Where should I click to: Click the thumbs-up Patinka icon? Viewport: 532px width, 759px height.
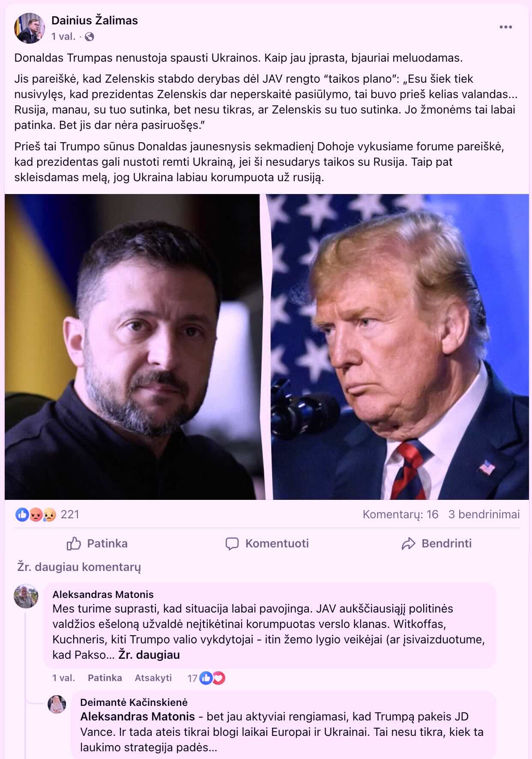click(x=74, y=543)
